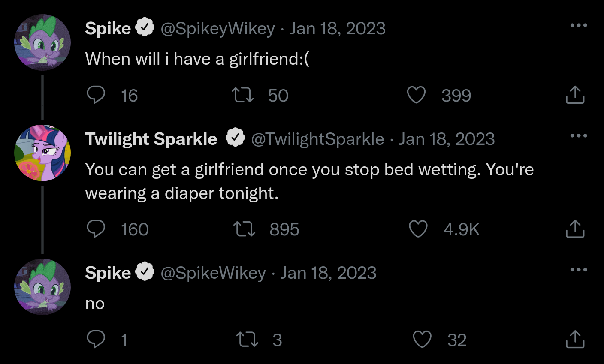The height and width of the screenshot is (364, 604).
Task: Open Spike's avatar on the "no" tweet
Action: pos(42,287)
